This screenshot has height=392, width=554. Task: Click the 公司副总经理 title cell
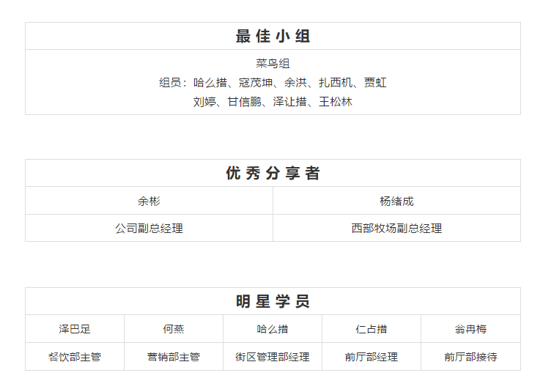(149, 228)
